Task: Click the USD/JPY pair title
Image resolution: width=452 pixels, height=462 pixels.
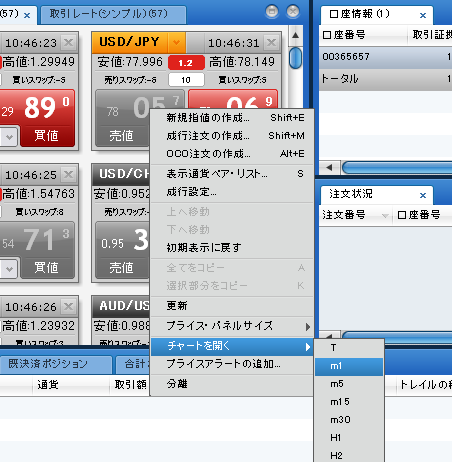Action: [129, 42]
